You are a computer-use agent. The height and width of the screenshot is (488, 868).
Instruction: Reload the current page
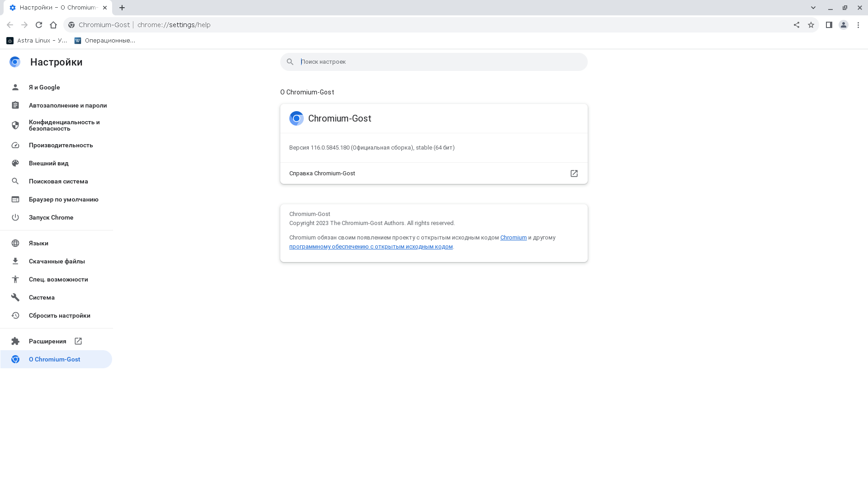coord(39,25)
